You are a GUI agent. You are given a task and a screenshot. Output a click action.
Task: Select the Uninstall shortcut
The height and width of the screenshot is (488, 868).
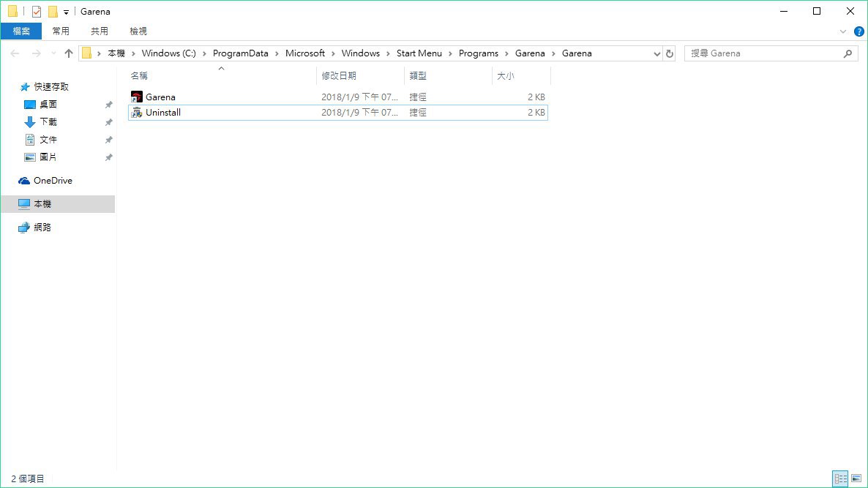click(162, 113)
